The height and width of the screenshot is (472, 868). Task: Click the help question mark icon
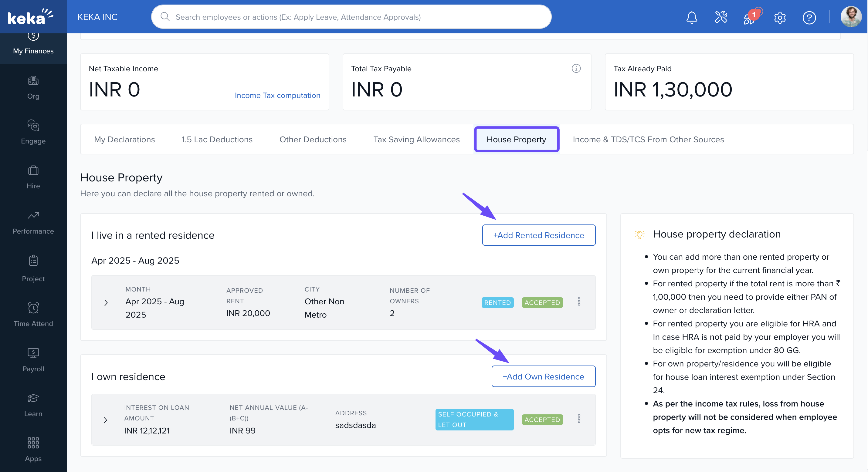[x=809, y=17]
